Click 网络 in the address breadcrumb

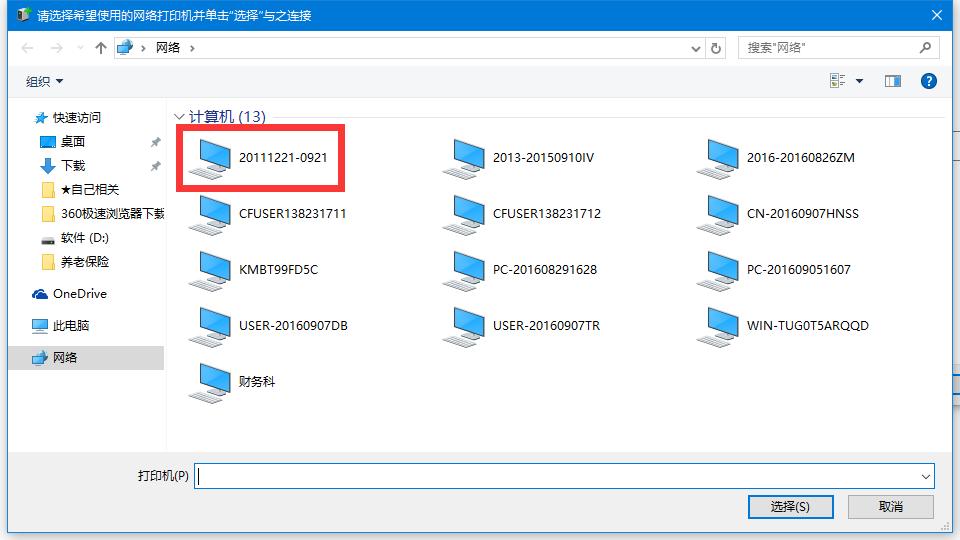pos(168,48)
